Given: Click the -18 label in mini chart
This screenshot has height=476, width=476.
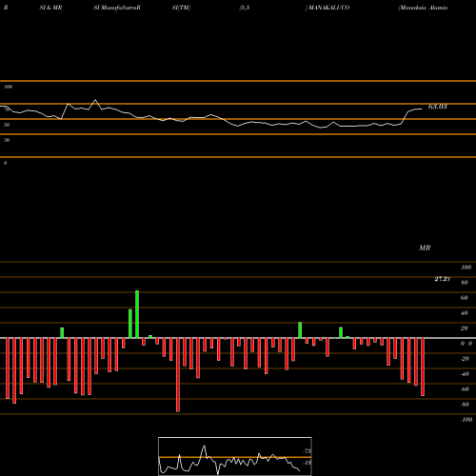Looking at the screenshot, I should 307,463.
